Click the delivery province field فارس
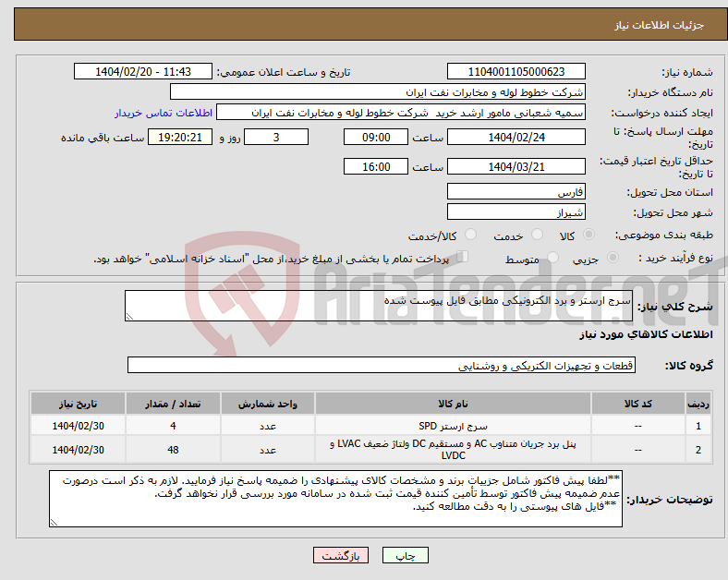The height and width of the screenshot is (580, 728). click(x=516, y=191)
